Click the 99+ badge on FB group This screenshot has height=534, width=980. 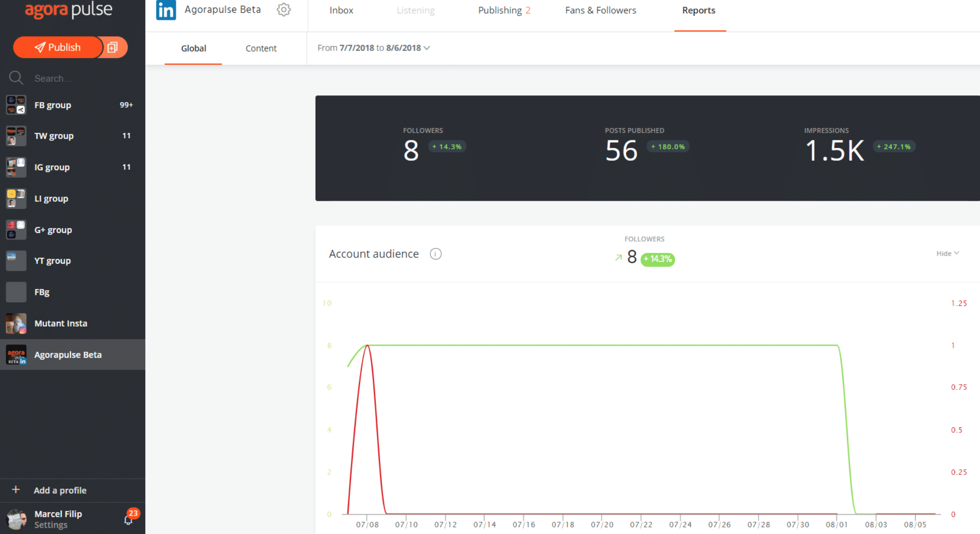tap(126, 105)
